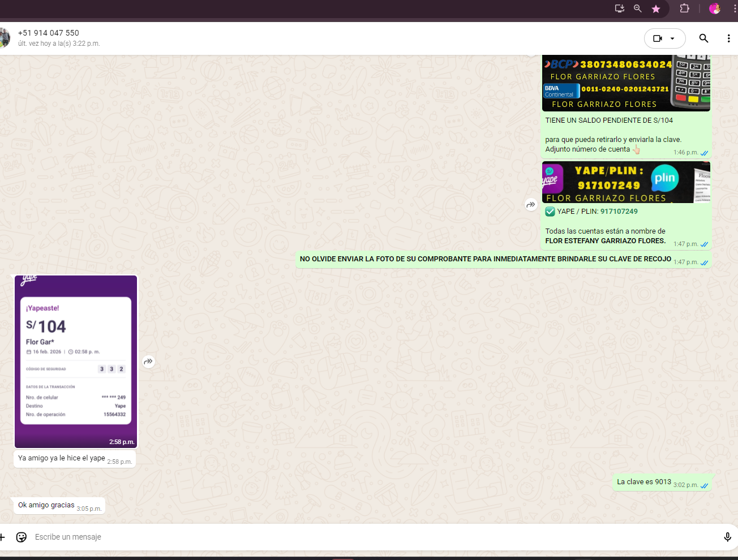Screen dimensions: 738x560
Task: Record a voice message with microphone
Action: tap(727, 537)
